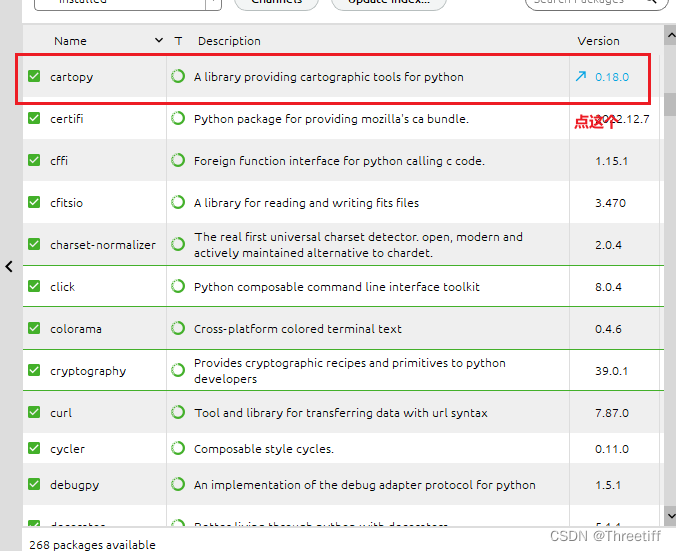
Task: Click the type circle icon for debugpy
Action: click(178, 484)
